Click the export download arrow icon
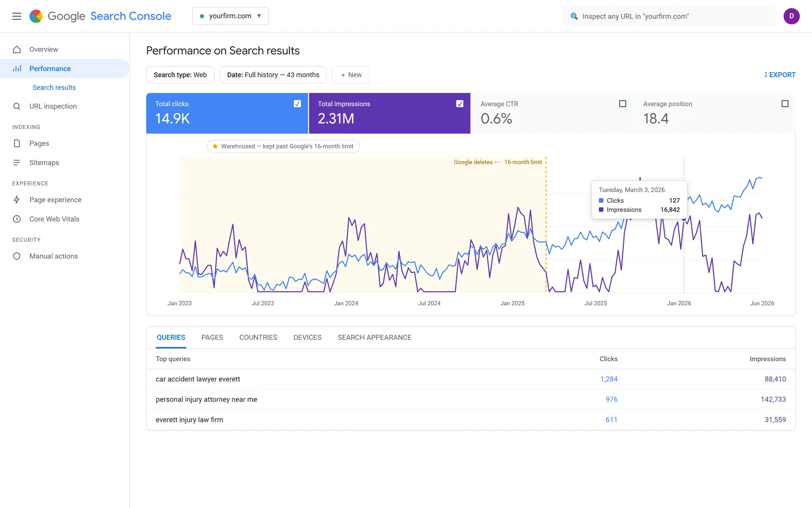 coord(766,75)
